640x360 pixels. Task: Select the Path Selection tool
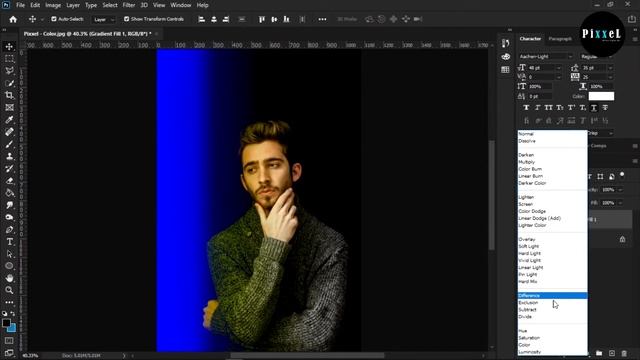(9, 254)
